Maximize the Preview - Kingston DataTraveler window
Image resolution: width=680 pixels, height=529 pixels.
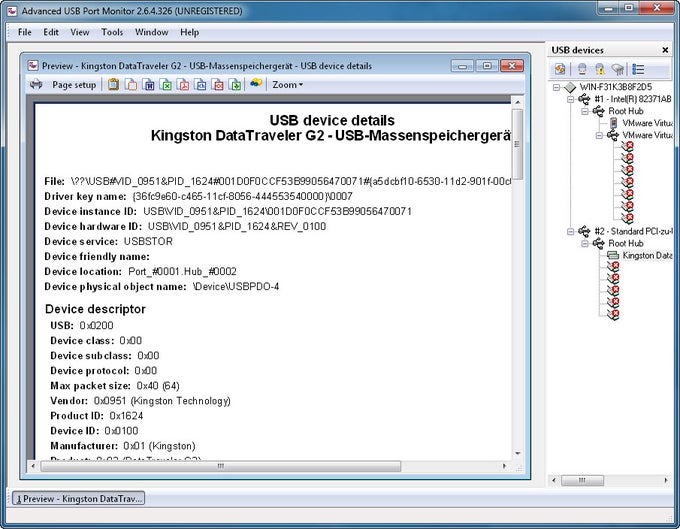(x=487, y=65)
